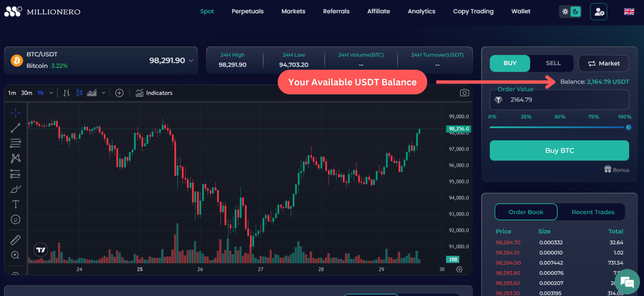Viewport: 644px width, 296px height.
Task: Open the emoji sticker tool
Action: coord(16,219)
